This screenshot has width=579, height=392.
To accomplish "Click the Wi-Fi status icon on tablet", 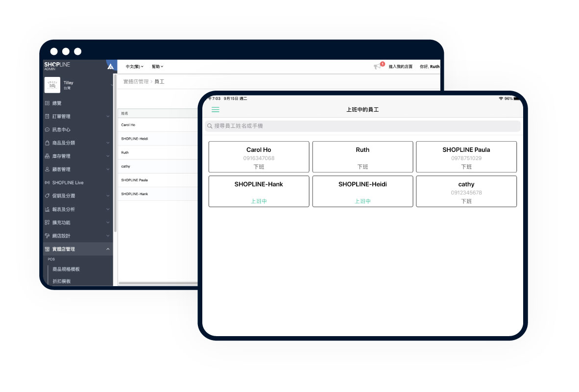I will tap(501, 98).
